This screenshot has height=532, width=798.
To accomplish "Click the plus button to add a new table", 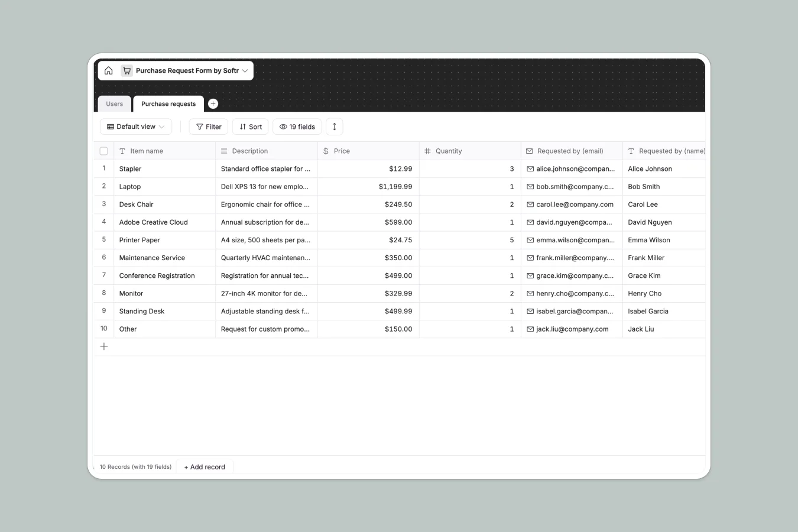I will click(213, 103).
